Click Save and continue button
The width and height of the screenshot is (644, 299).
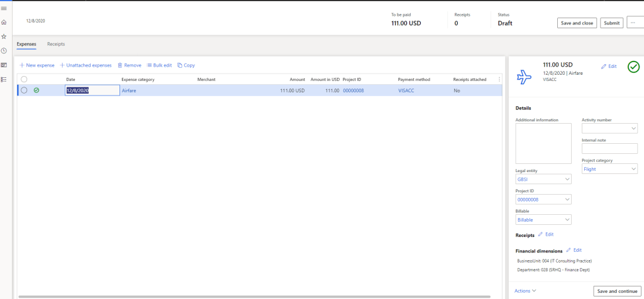coord(617,291)
